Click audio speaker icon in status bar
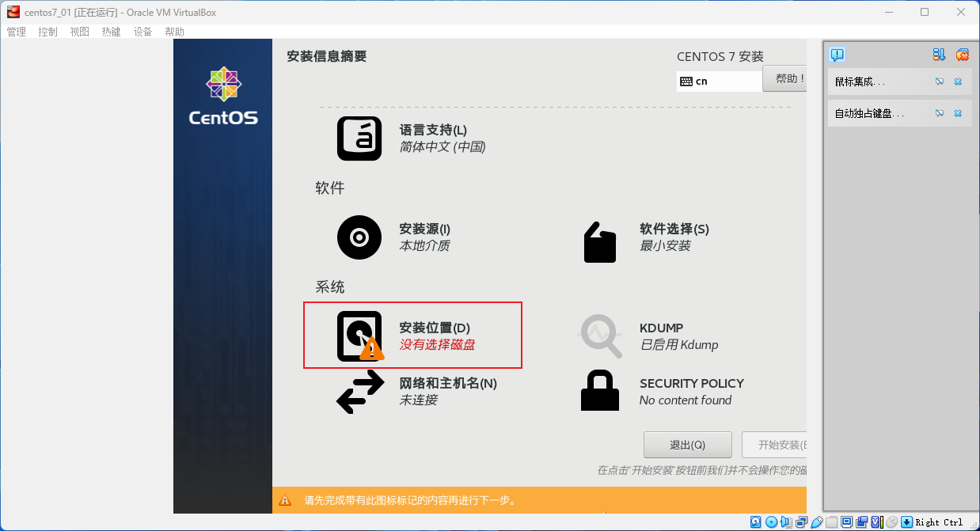 click(x=786, y=522)
